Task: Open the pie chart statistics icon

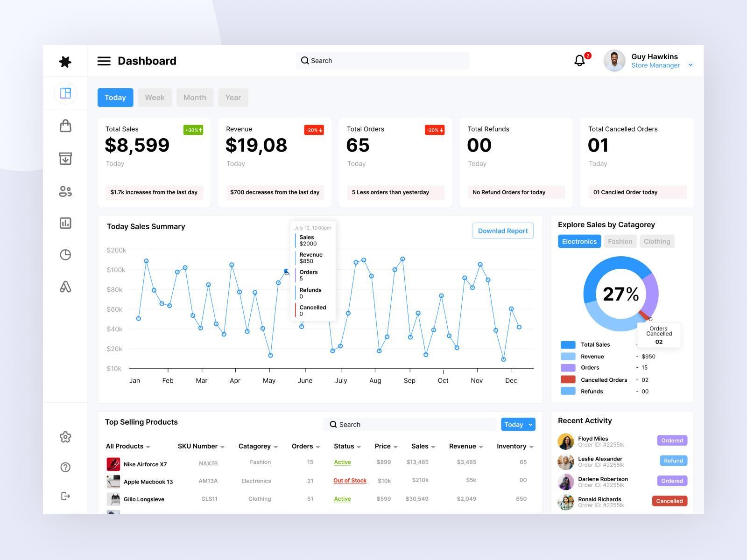Action: (x=65, y=255)
